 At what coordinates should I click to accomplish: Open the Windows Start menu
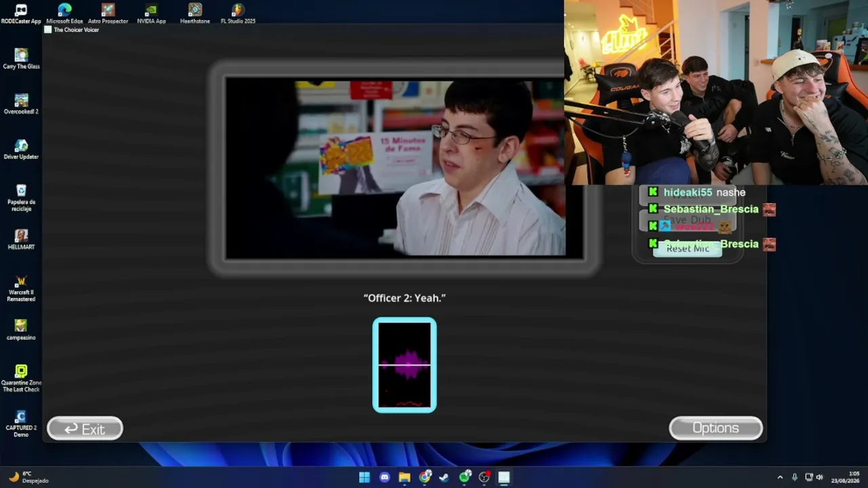click(x=364, y=477)
